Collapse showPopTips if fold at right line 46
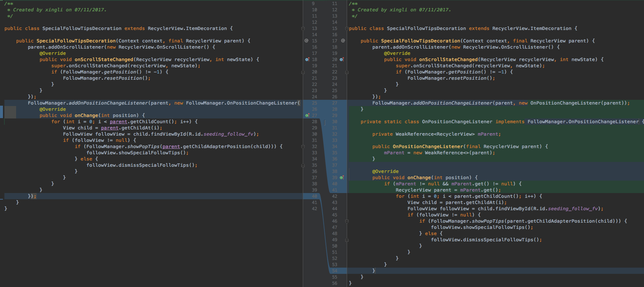 click(x=347, y=221)
